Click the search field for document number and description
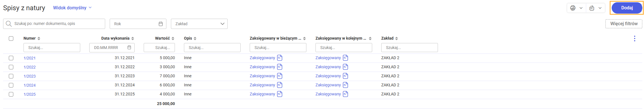The image size is (644, 109). coord(54,24)
